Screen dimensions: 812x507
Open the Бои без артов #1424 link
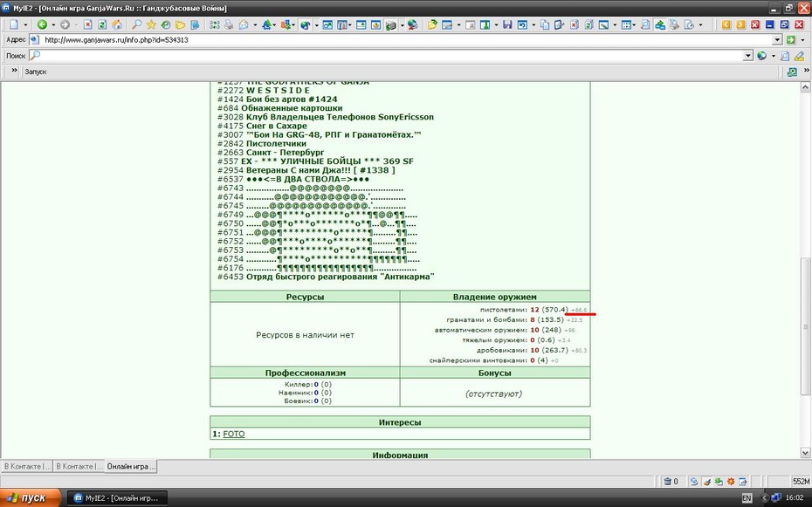pyautogui.click(x=292, y=99)
